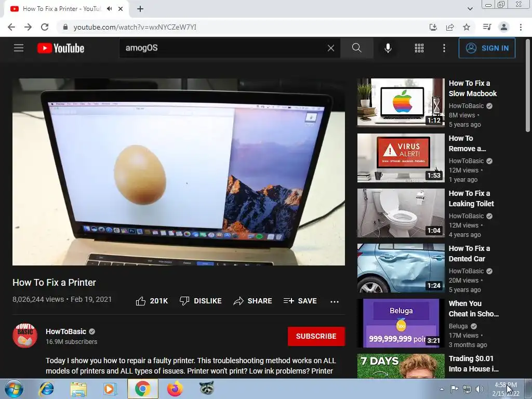Open the Chrome profile avatar

click(504, 27)
